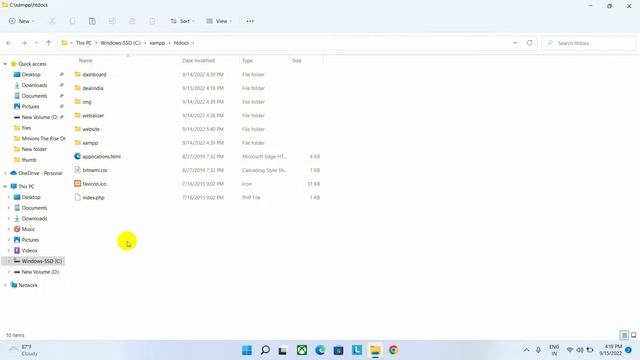Viewport: 640px width, 360px height.
Task: Open the Sort options menu
Action: pyautogui.click(x=182, y=21)
